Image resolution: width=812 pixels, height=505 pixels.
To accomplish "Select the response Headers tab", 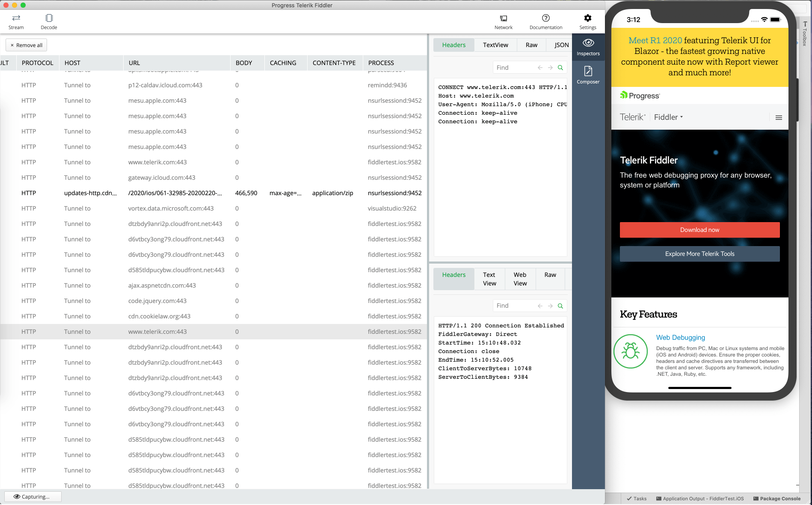I will pos(453,279).
